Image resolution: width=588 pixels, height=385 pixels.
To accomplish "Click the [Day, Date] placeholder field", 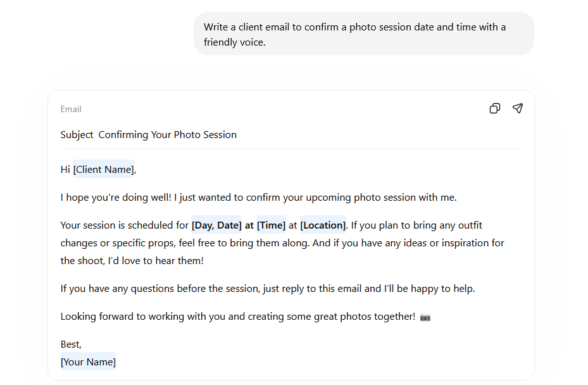I will [x=216, y=225].
